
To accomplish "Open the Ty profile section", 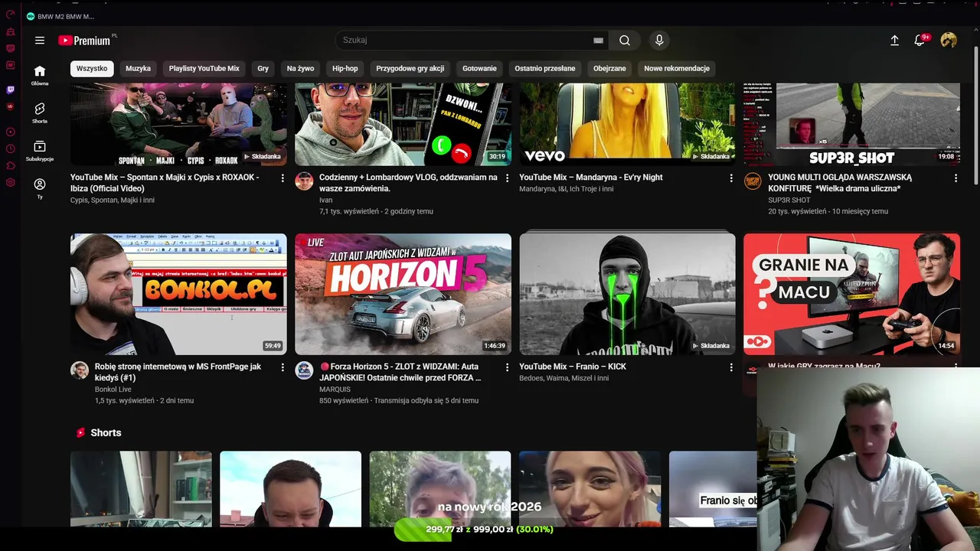I will [x=40, y=188].
